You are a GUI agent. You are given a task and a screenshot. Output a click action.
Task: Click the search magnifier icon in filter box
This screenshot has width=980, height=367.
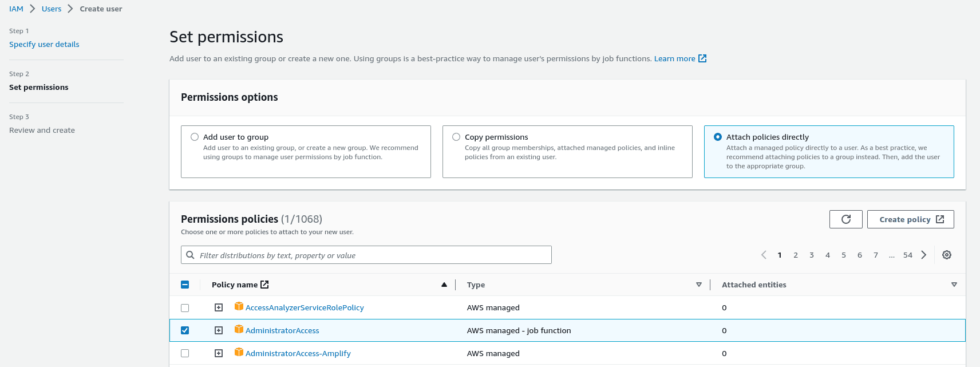[x=191, y=255]
